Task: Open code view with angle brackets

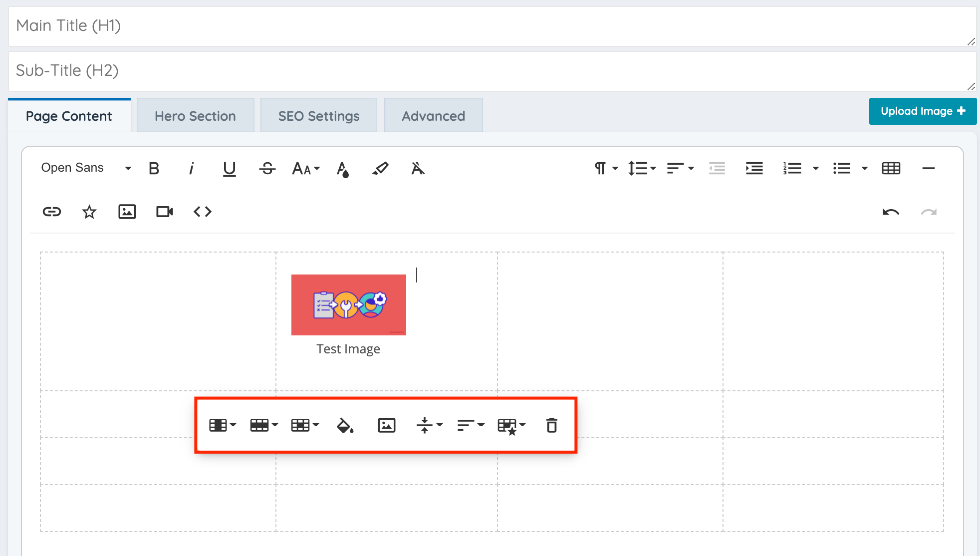Action: pos(203,212)
